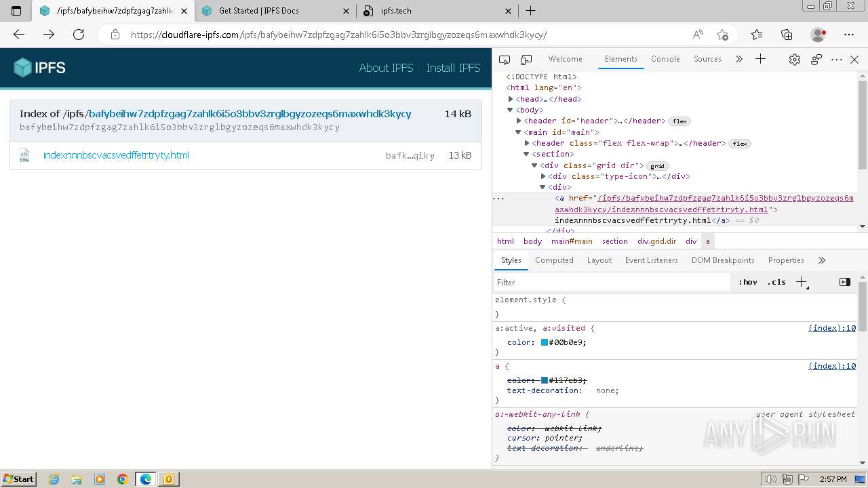868x488 pixels.
Task: Toggle the computed styles sidebar icon
Action: [x=844, y=282]
